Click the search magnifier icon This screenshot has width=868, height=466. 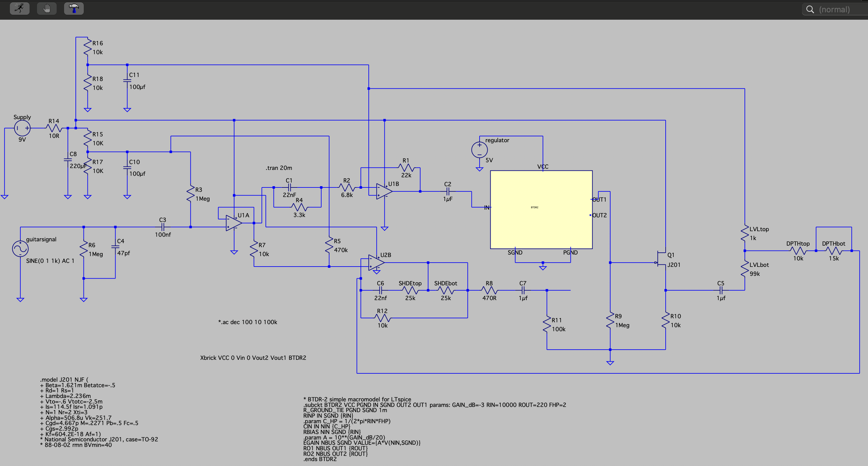tap(810, 10)
